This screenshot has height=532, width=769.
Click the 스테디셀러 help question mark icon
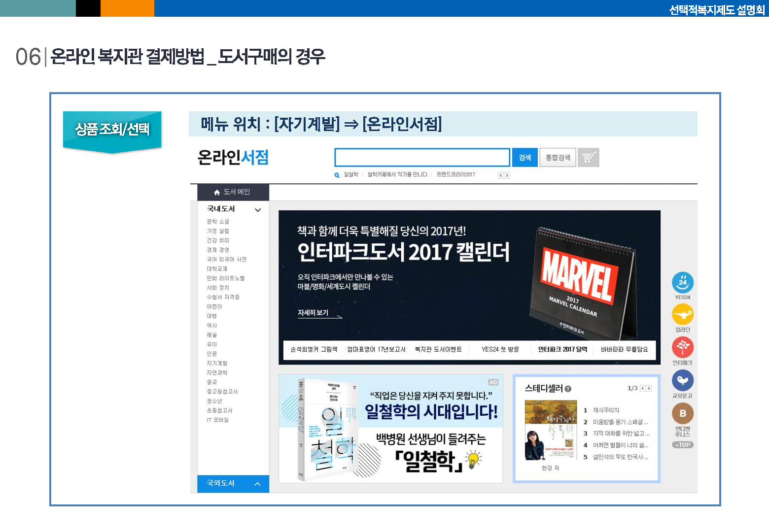click(568, 389)
